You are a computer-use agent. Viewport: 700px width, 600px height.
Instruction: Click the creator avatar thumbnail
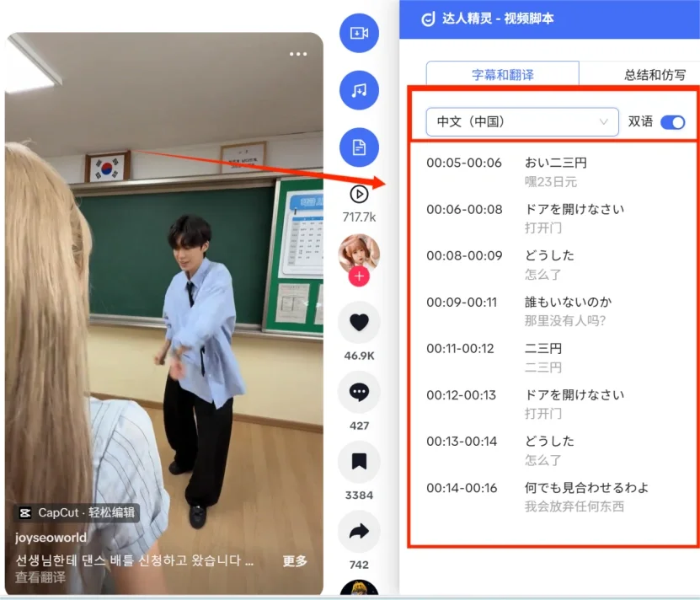pyautogui.click(x=359, y=244)
